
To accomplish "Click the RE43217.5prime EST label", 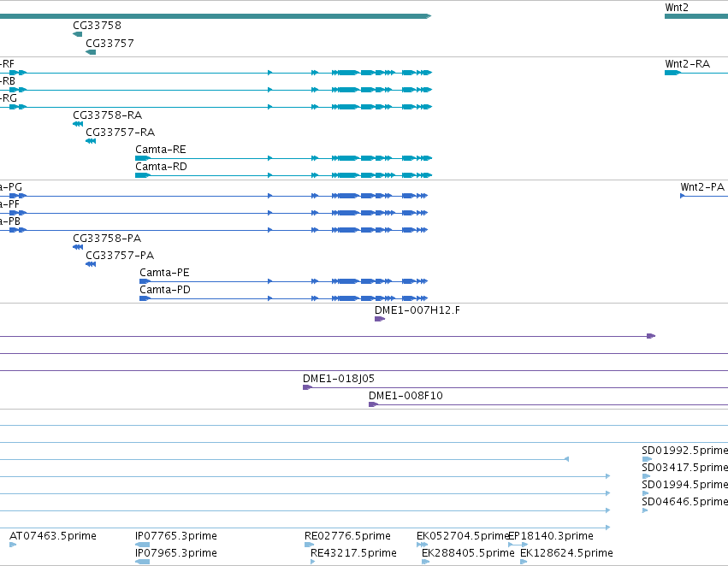I will pos(354,553).
